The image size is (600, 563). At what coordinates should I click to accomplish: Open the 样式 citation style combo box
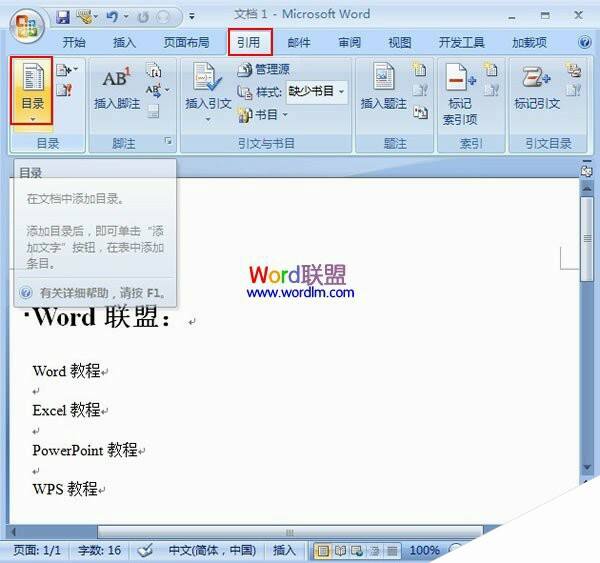317,92
